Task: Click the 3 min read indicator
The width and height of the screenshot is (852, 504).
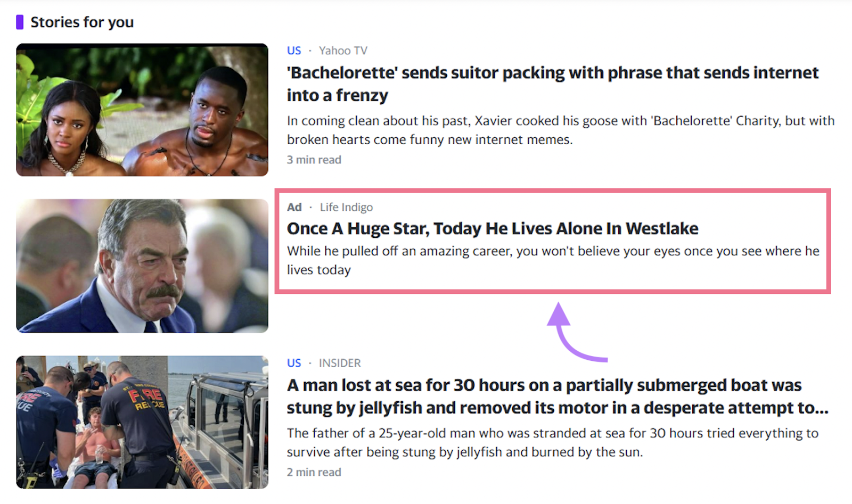Action: coord(314,160)
